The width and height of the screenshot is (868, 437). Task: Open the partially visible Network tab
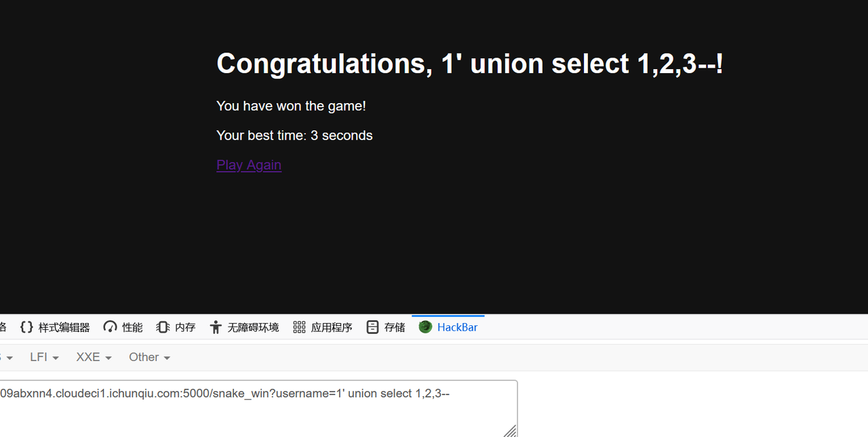[x=3, y=327]
